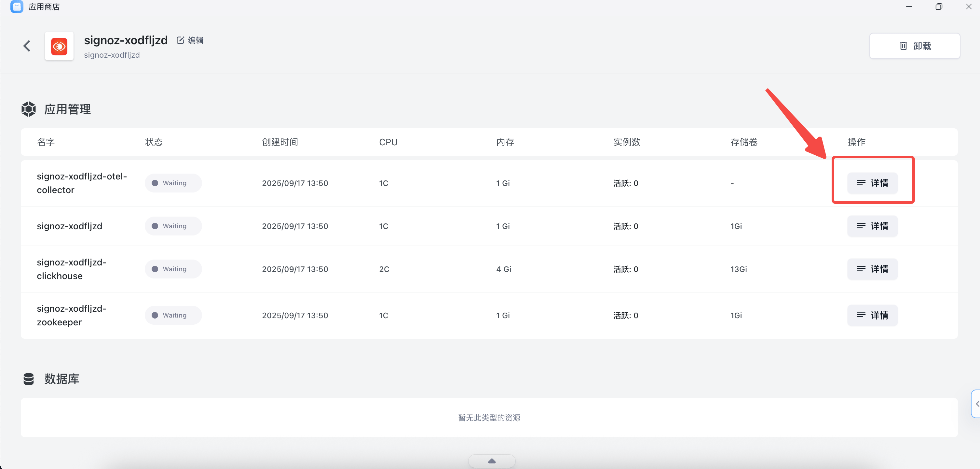Open 详情 for zookeeper row
The image size is (980, 469).
pos(872,315)
